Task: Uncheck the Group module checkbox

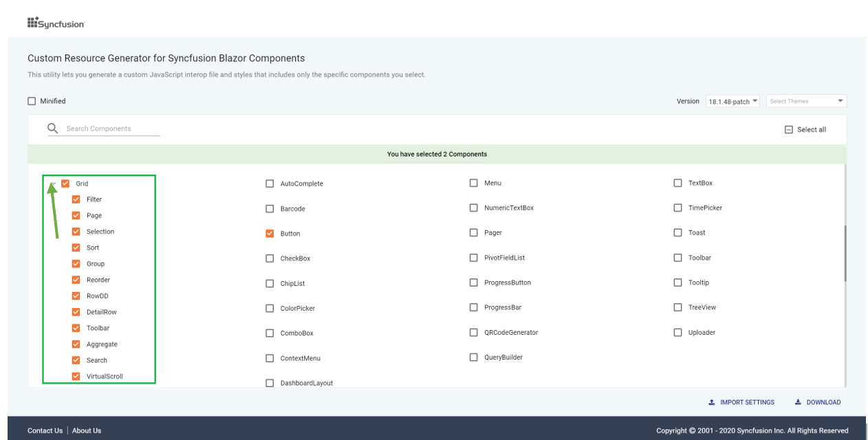Action: pyautogui.click(x=76, y=263)
